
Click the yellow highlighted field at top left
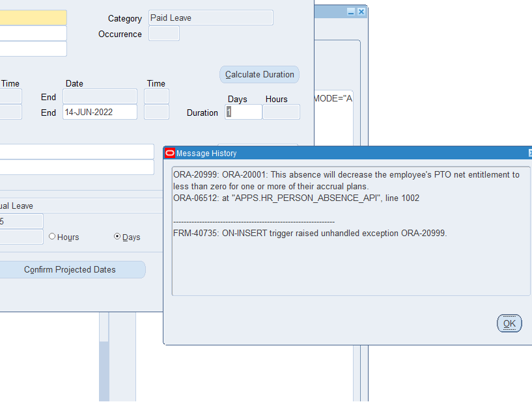tap(33, 17)
